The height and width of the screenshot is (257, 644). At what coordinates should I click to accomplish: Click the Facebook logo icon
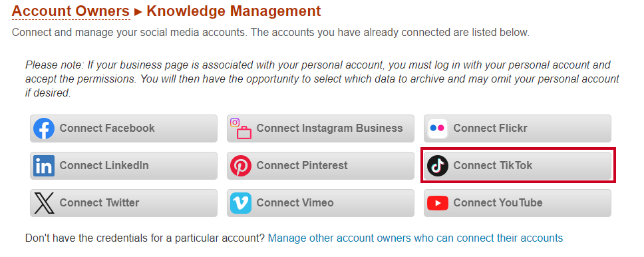[x=44, y=128]
